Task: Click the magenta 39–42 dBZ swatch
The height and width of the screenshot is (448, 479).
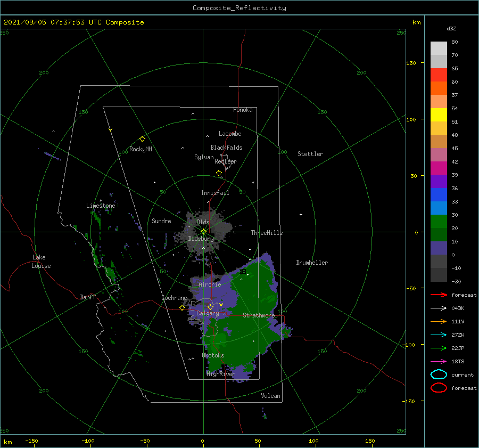Action: click(439, 168)
